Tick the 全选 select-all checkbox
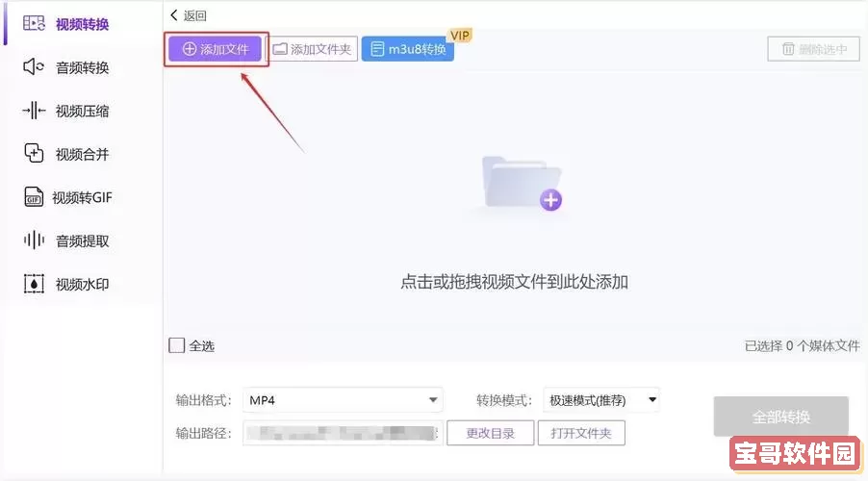 point(177,345)
